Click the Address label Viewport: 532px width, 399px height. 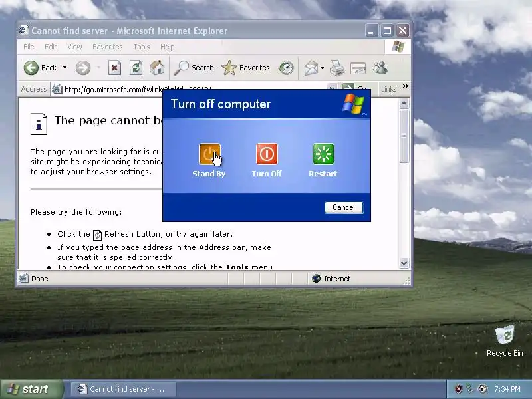point(34,89)
